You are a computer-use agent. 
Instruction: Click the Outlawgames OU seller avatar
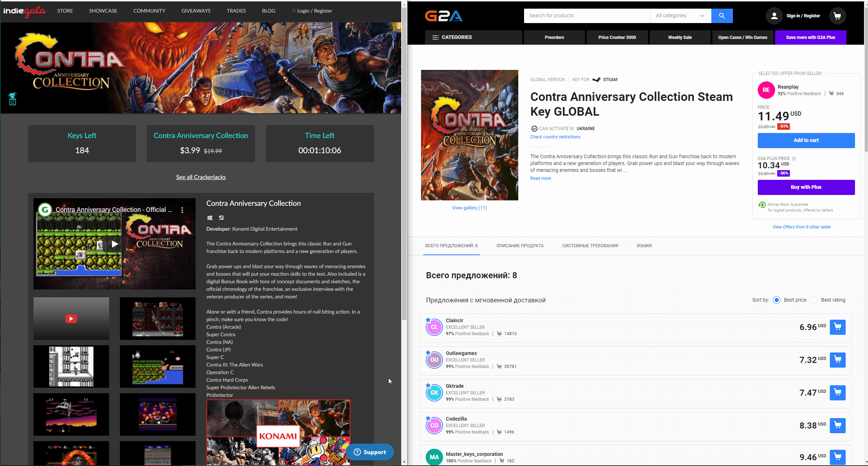(434, 360)
